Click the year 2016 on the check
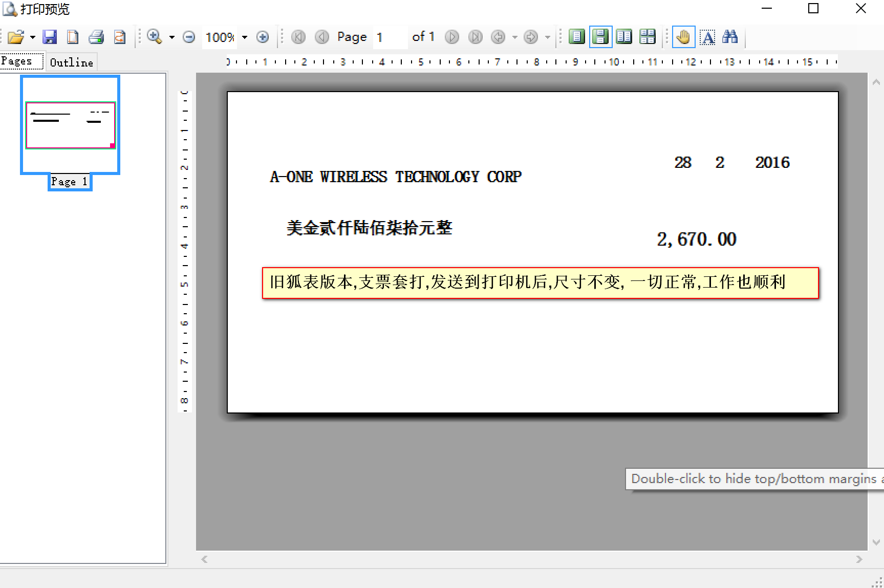 772,162
